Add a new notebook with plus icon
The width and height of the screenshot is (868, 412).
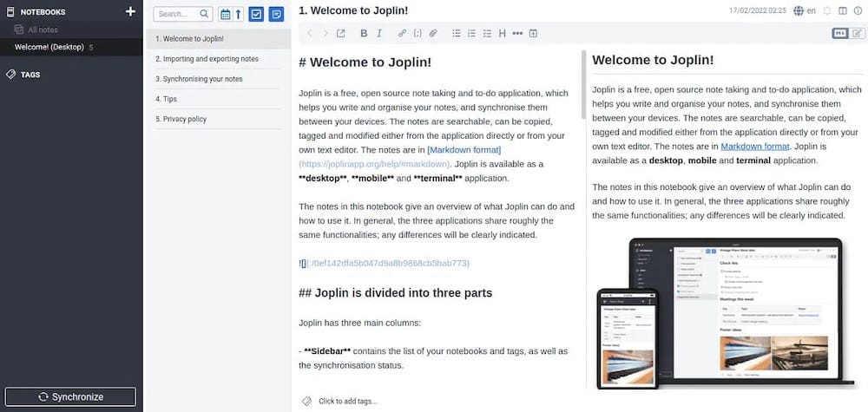131,11
